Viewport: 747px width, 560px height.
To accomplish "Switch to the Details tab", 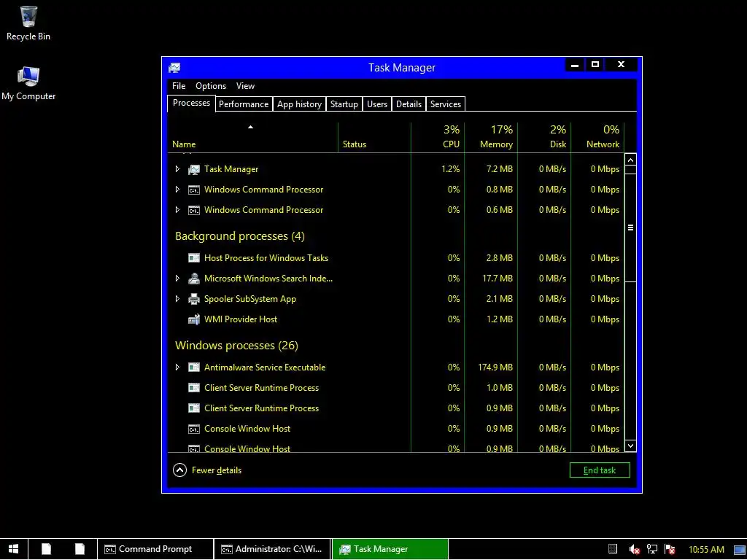I will (409, 104).
